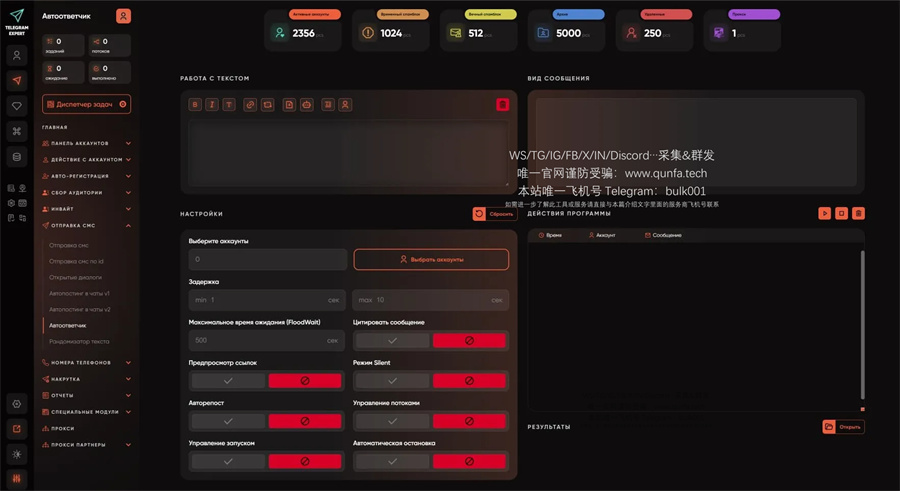This screenshot has width=900, height=491.
Task: Start the program with the play icon
Action: pos(824,213)
